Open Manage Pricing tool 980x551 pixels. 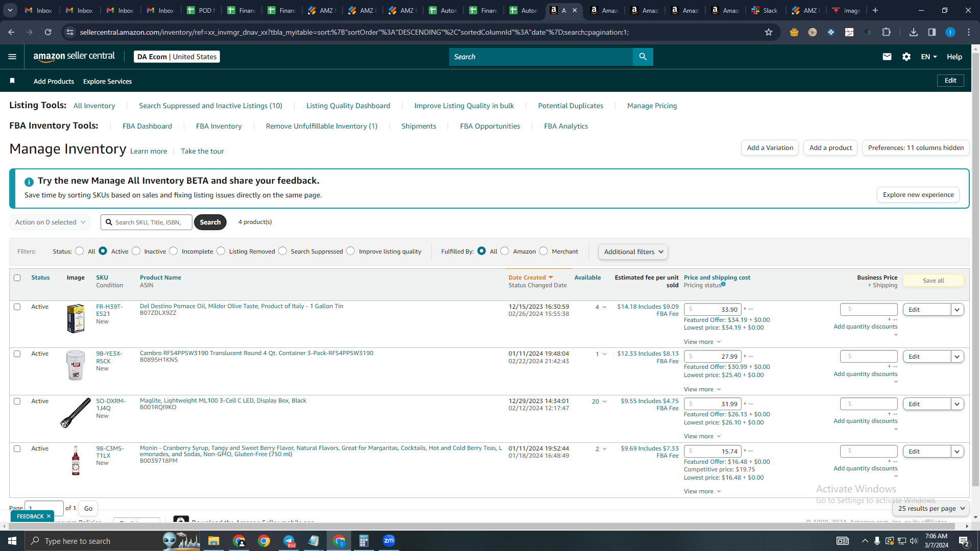[x=652, y=106]
